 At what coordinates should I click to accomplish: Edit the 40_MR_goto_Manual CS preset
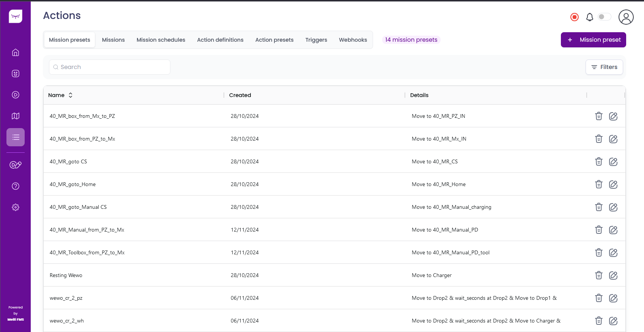coord(613,207)
